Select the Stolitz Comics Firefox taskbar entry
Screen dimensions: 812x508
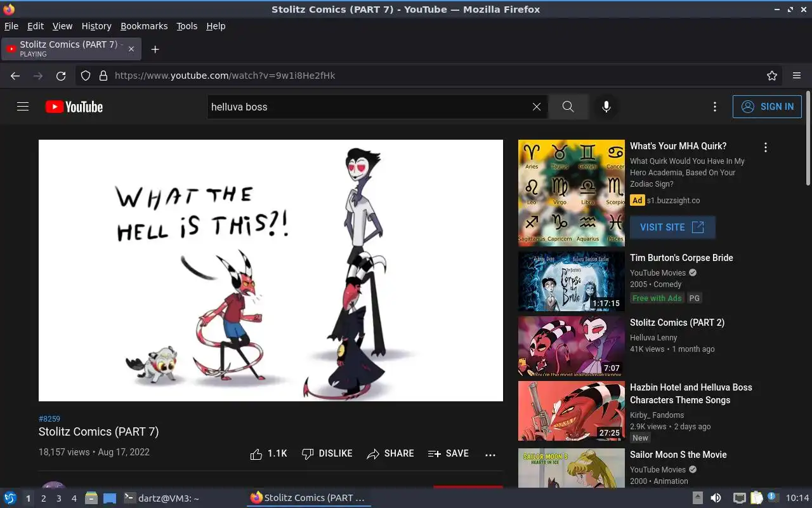308,498
